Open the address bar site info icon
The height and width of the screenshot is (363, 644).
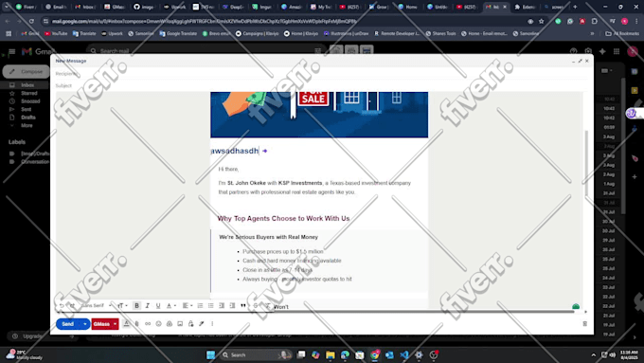tap(45, 21)
